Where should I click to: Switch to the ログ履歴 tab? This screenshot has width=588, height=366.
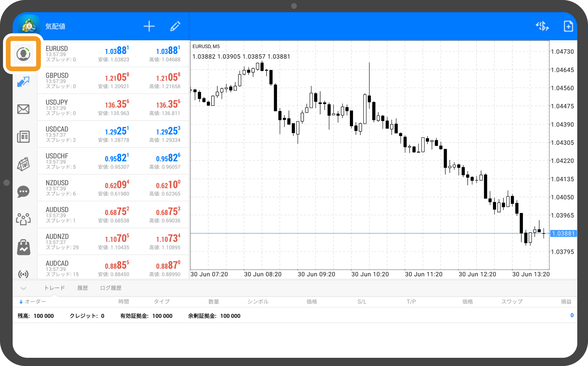[x=111, y=288]
